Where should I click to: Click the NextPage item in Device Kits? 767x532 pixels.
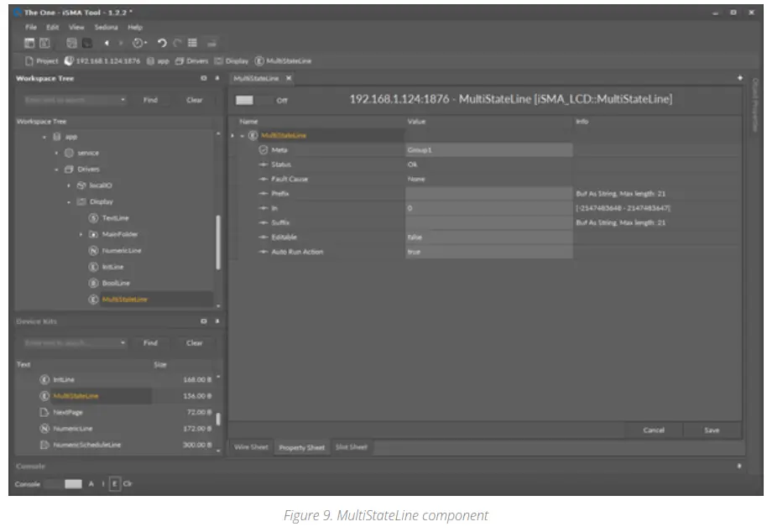(67, 412)
